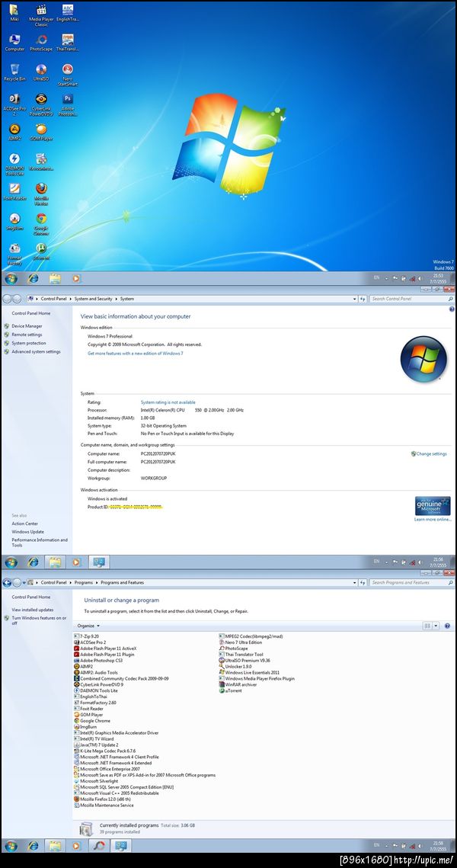
Task: Open help icon in the System window
Action: [x=452, y=309]
